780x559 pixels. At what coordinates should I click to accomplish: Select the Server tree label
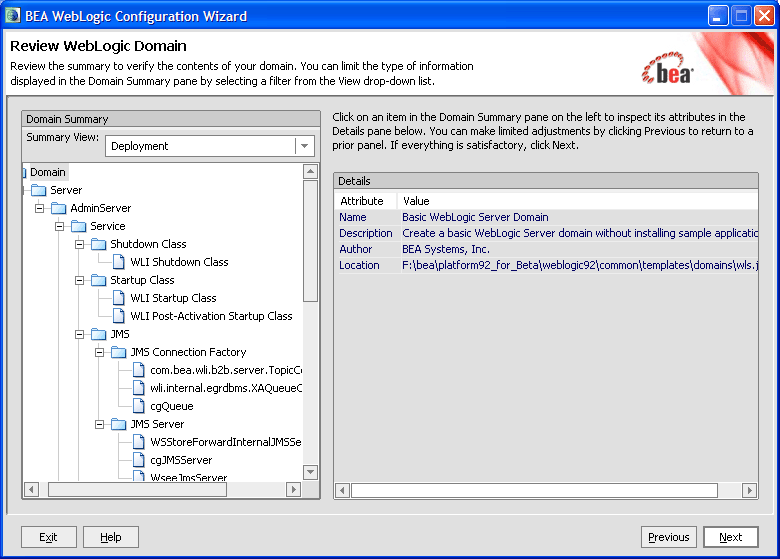(66, 190)
